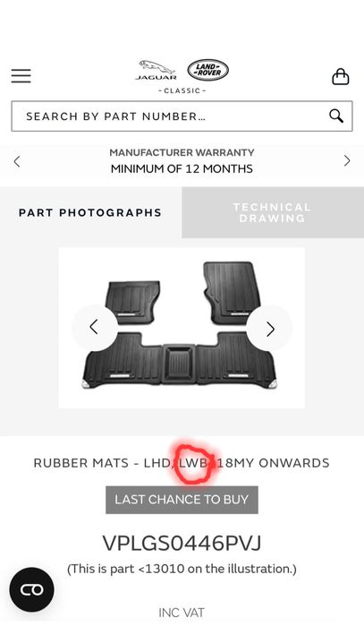
Task: Click the Last Chance To Buy badge
Action: tap(182, 500)
